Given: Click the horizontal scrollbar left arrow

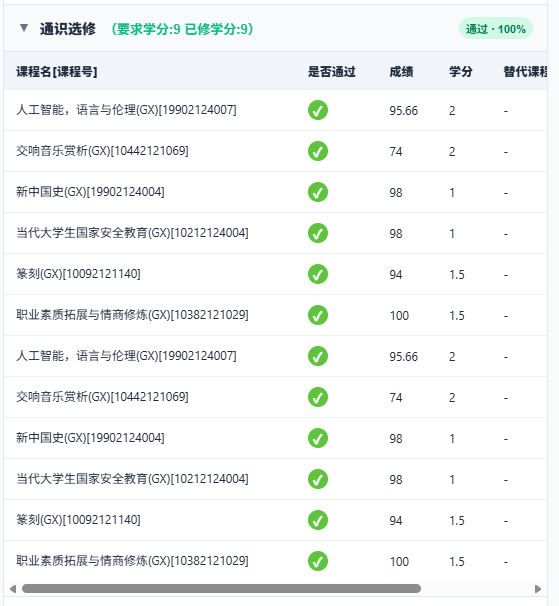Looking at the screenshot, I should click(13, 589).
